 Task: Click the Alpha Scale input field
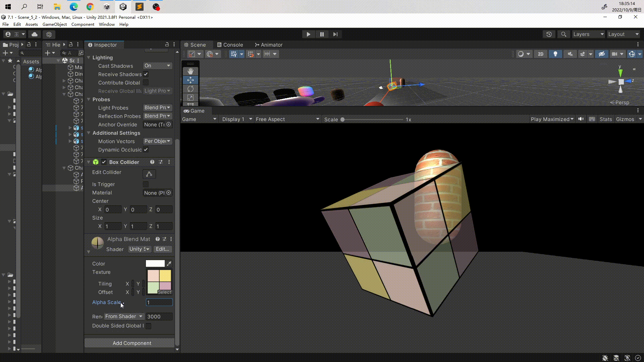click(x=159, y=302)
